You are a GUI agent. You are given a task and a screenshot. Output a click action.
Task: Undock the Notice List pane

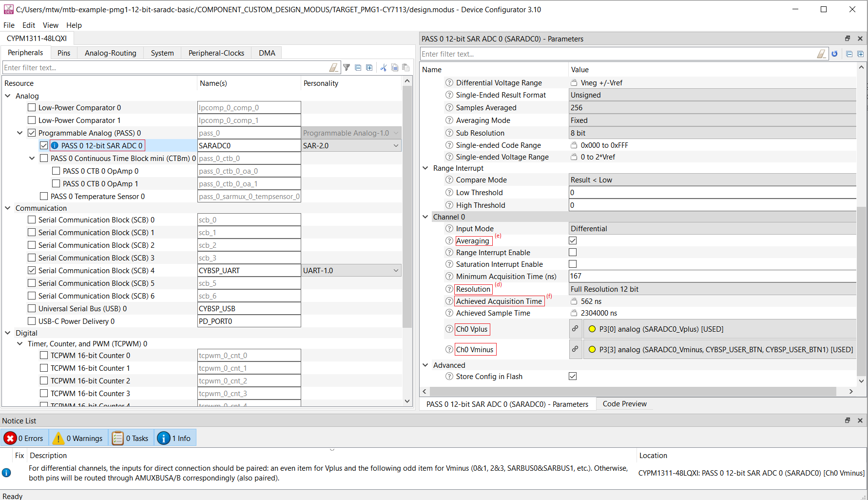click(848, 420)
